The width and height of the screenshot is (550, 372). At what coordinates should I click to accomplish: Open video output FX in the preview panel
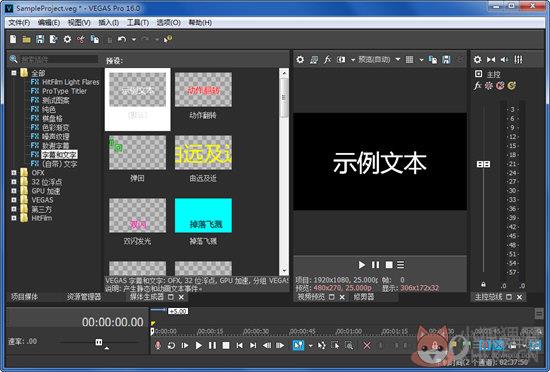click(x=327, y=60)
